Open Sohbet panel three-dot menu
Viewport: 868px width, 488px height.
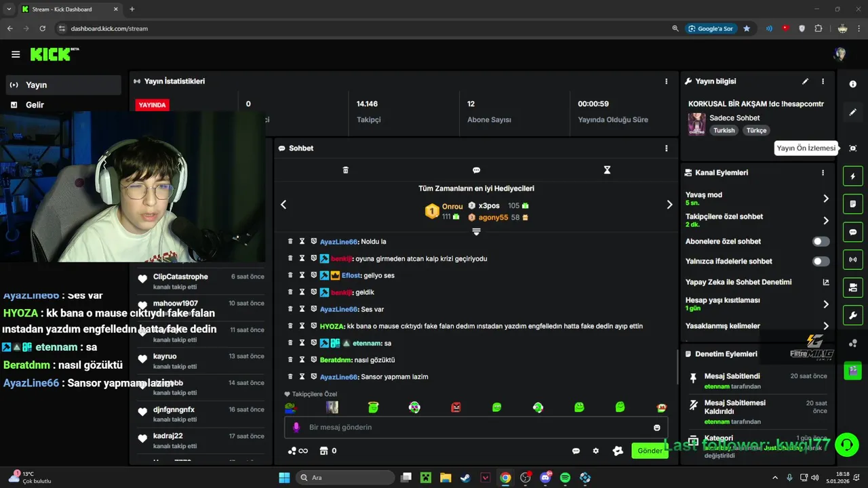[666, 148]
